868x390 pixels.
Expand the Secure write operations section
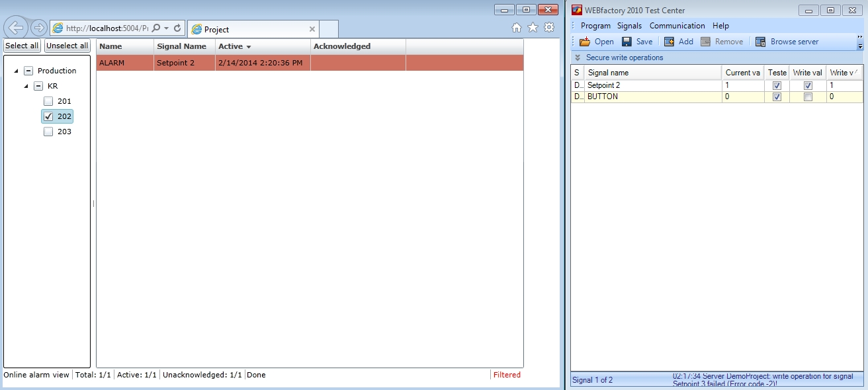pos(578,58)
